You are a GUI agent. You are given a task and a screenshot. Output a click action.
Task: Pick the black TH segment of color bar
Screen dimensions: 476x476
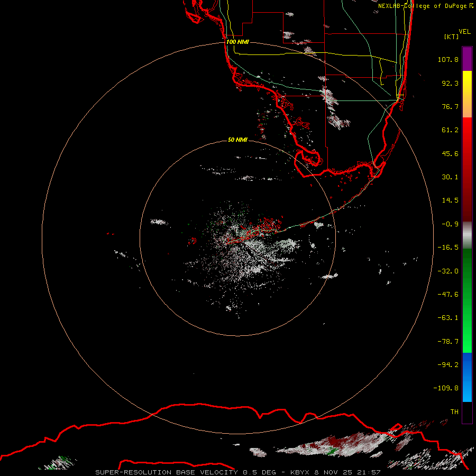tap(467, 412)
